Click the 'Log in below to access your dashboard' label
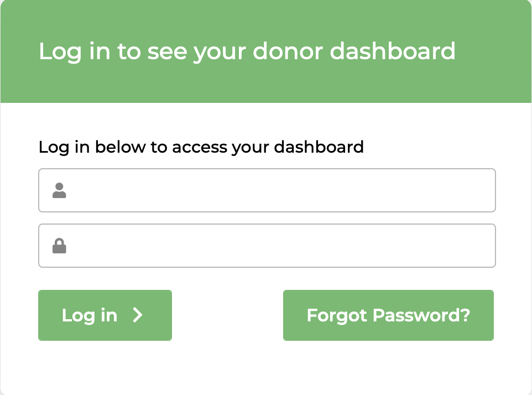The width and height of the screenshot is (532, 395). point(201,147)
